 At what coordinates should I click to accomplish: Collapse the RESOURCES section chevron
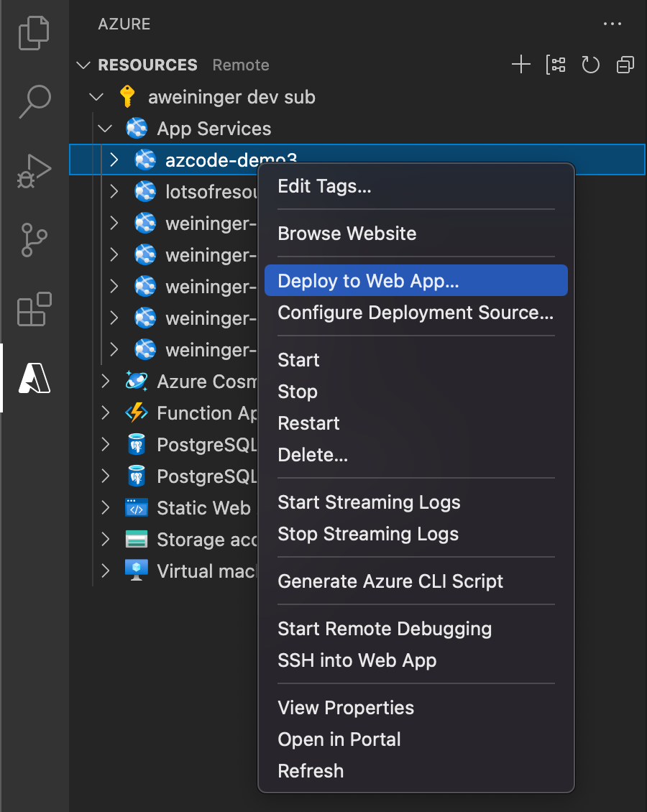click(83, 65)
